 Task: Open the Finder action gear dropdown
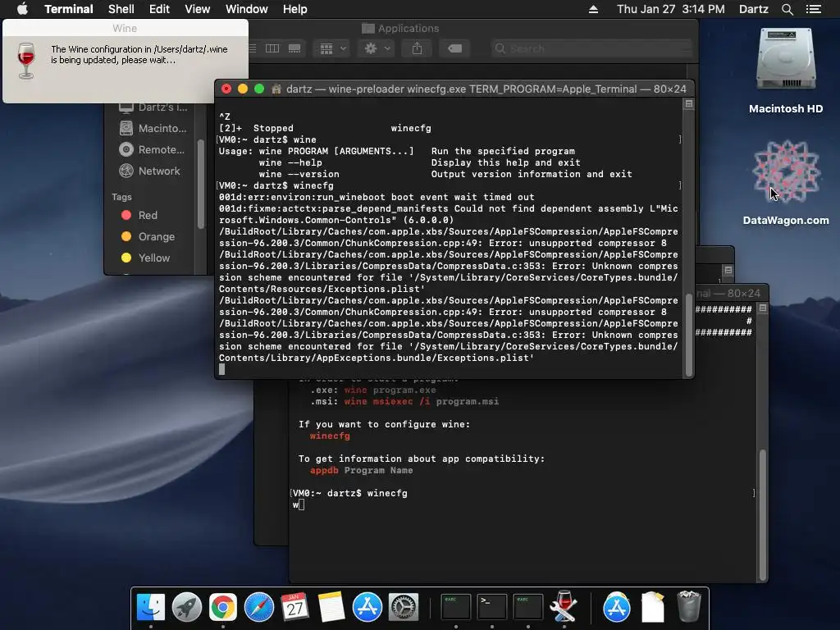[377, 48]
